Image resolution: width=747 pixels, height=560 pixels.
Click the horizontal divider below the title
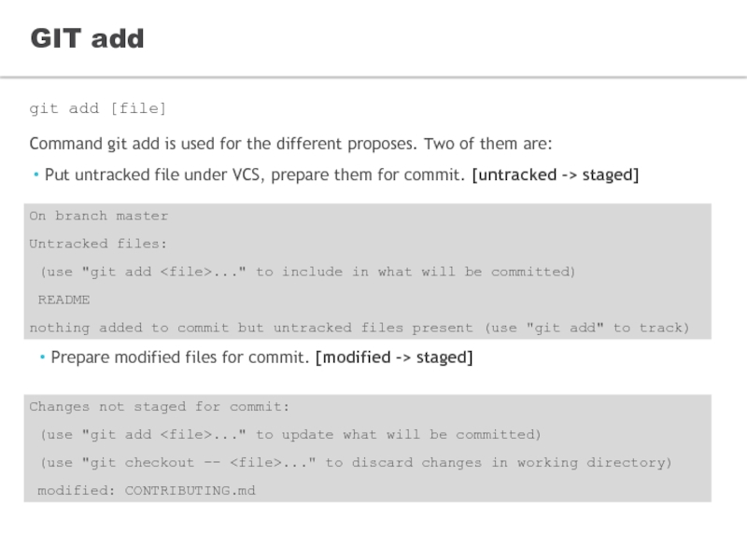(x=373, y=77)
